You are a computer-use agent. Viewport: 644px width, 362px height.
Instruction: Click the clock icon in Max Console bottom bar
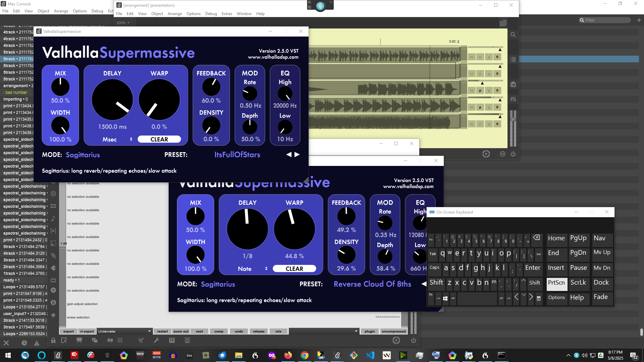tap(24, 343)
